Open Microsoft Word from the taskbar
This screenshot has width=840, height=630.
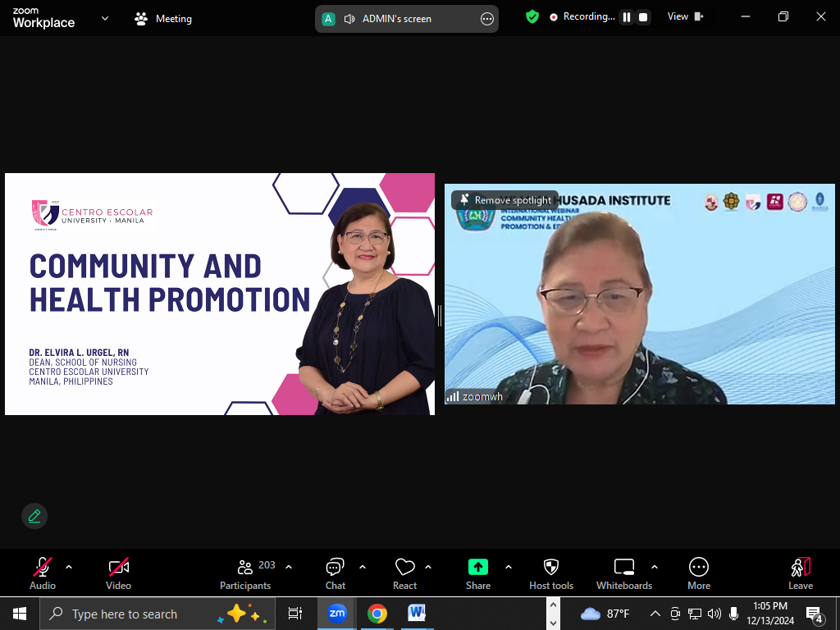pyautogui.click(x=417, y=614)
